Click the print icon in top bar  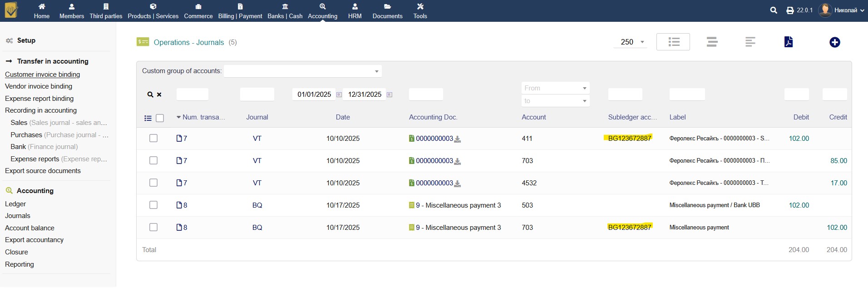pos(790,10)
